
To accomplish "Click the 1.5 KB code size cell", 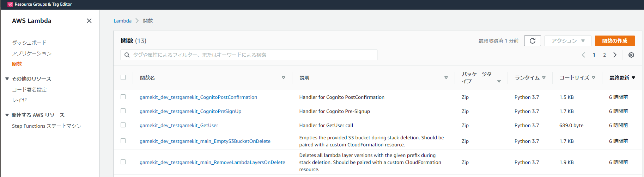I will coord(566,97).
